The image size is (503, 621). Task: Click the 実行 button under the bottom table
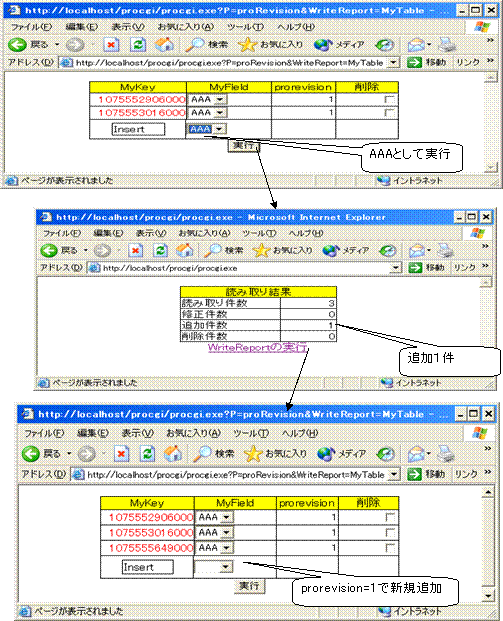249,586
